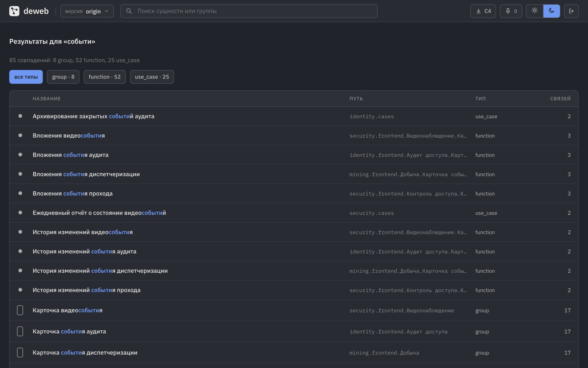Open «Вложения видеособытия» row

tap(294, 135)
